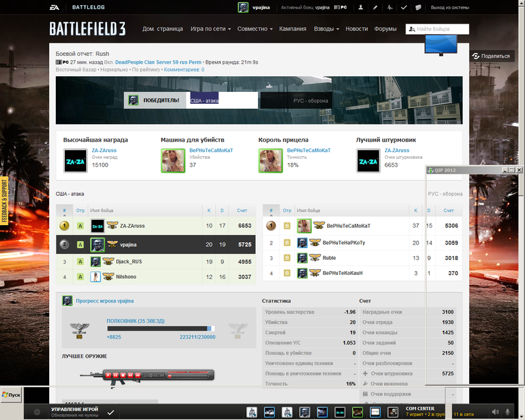525x420 pixels.
Task: Click the pencil edit icon in top bar
Action: (x=375, y=7)
